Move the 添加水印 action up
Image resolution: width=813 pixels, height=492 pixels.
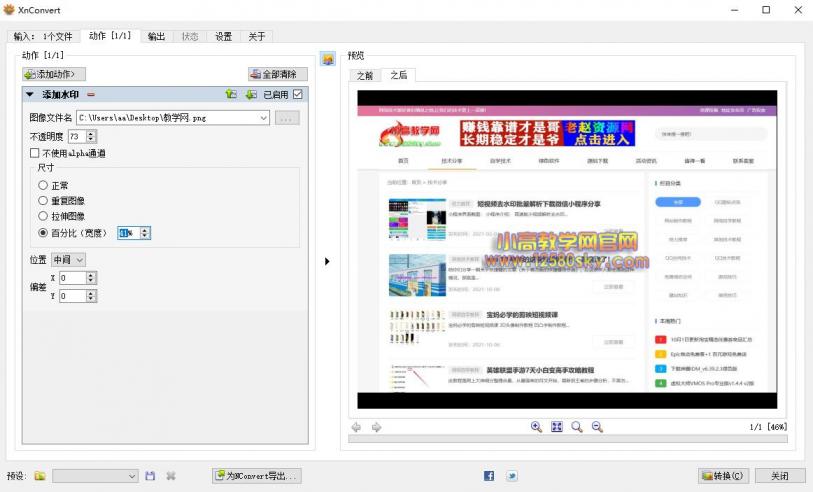tap(231, 94)
